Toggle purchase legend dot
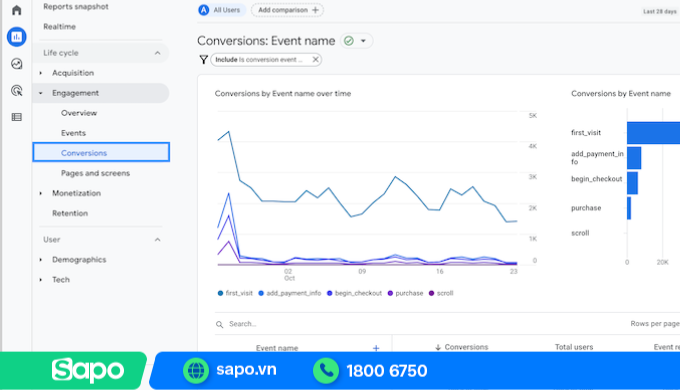 point(390,293)
